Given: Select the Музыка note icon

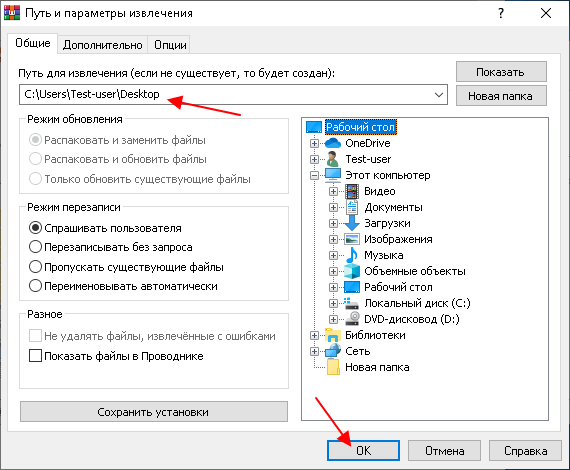Looking at the screenshot, I should [351, 255].
